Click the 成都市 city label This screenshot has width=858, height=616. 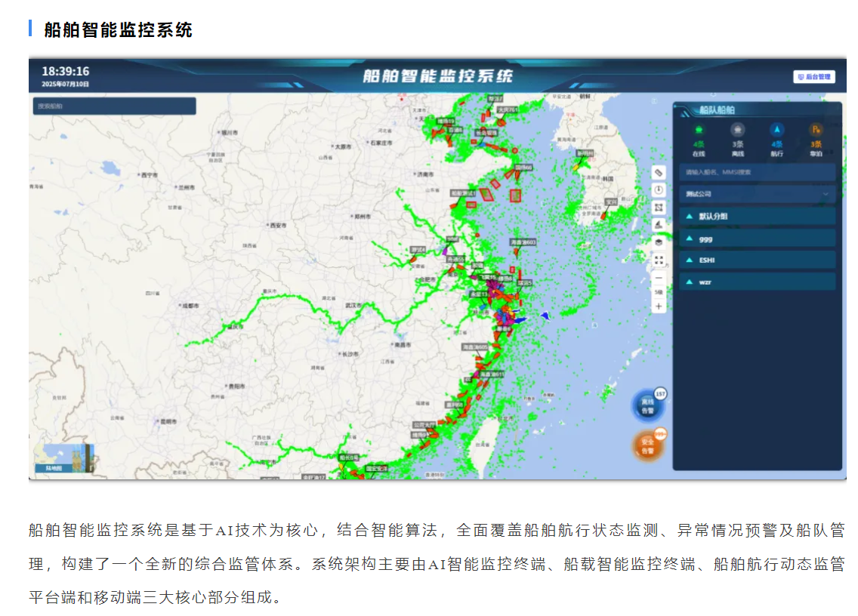pos(190,306)
